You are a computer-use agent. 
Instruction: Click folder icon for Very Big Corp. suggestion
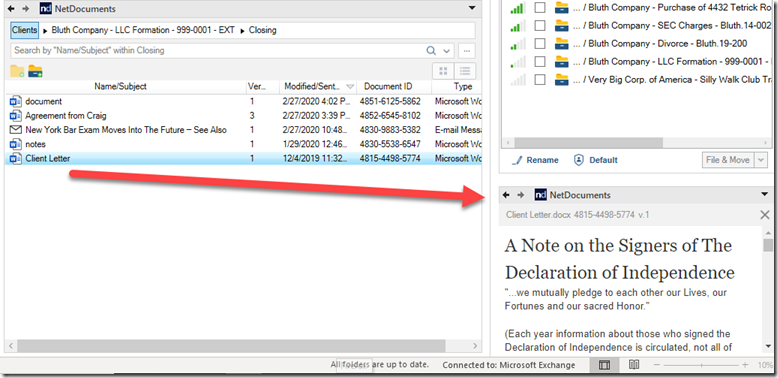click(x=562, y=79)
